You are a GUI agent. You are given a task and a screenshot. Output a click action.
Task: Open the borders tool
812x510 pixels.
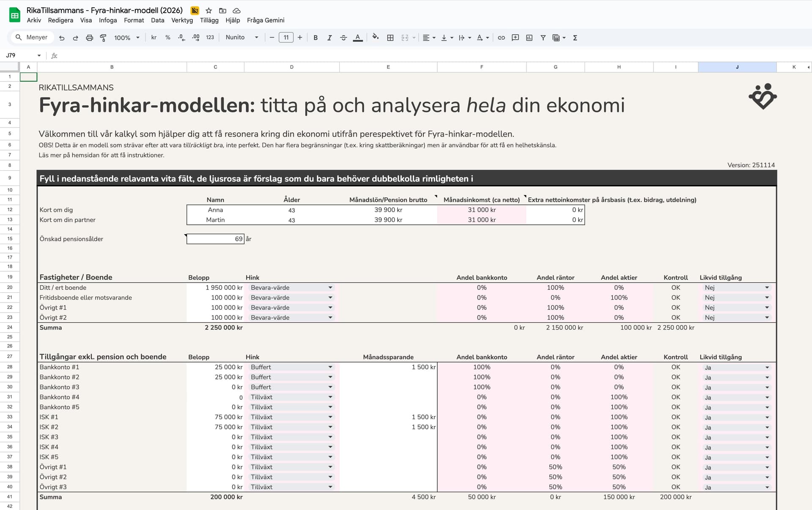(390, 38)
